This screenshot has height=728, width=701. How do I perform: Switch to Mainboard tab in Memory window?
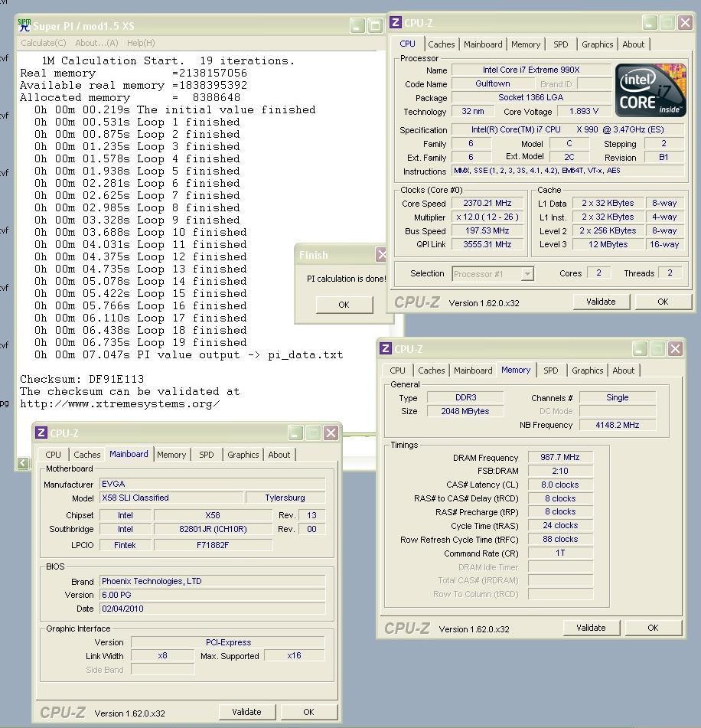pos(473,371)
